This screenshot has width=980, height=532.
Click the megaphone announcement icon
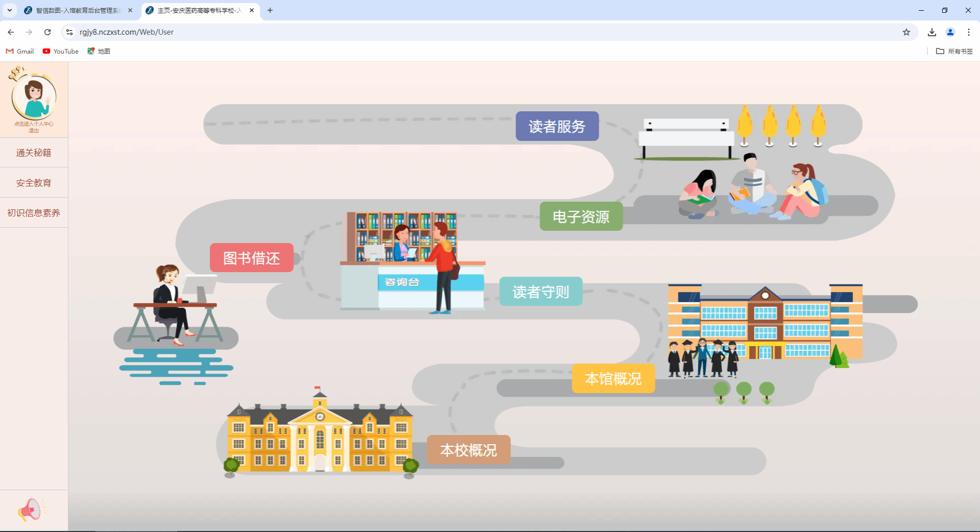pos(30,510)
